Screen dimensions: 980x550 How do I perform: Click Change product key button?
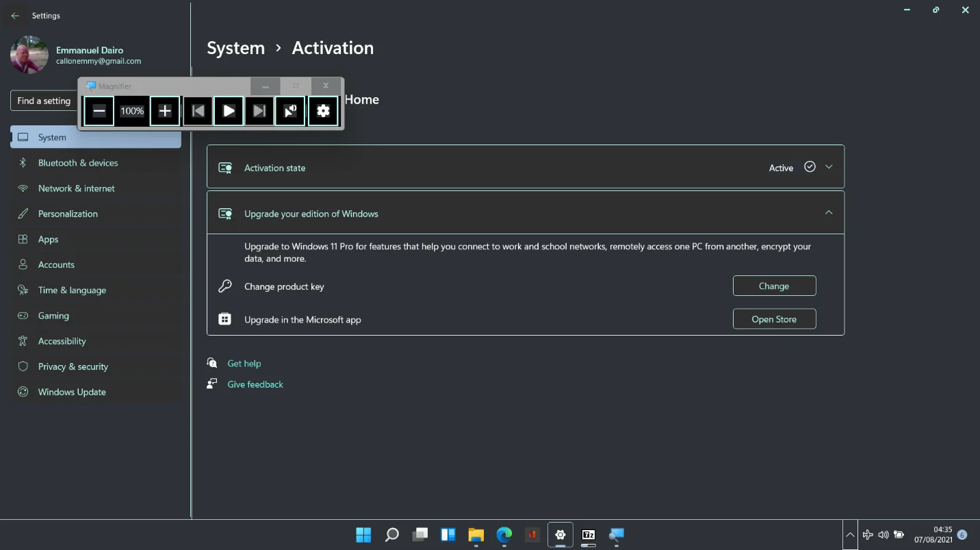(x=774, y=286)
